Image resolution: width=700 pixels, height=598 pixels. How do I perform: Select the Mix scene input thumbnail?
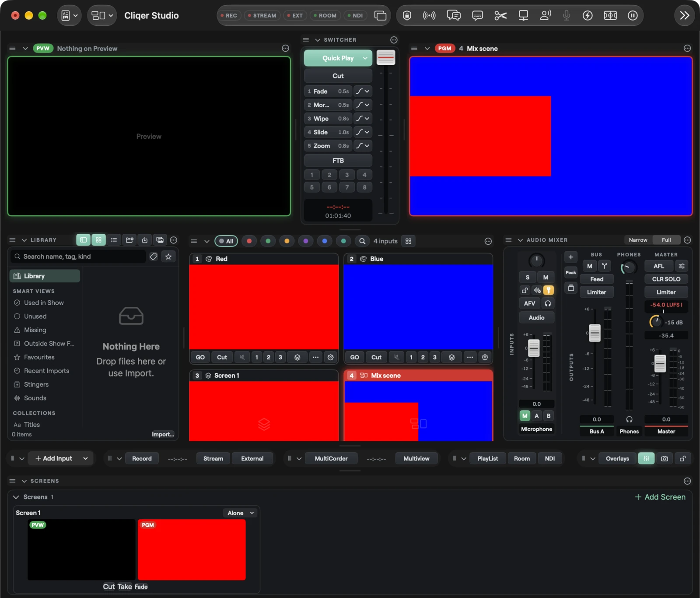418,411
